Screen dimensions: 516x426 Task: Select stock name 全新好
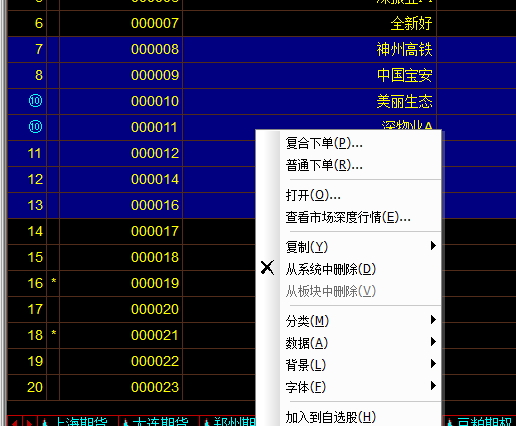pyautogui.click(x=411, y=24)
